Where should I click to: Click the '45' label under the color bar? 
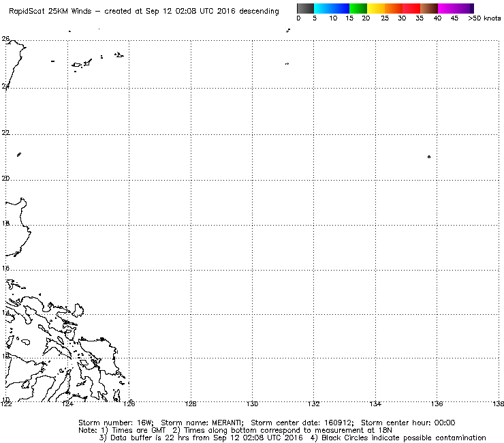click(454, 18)
